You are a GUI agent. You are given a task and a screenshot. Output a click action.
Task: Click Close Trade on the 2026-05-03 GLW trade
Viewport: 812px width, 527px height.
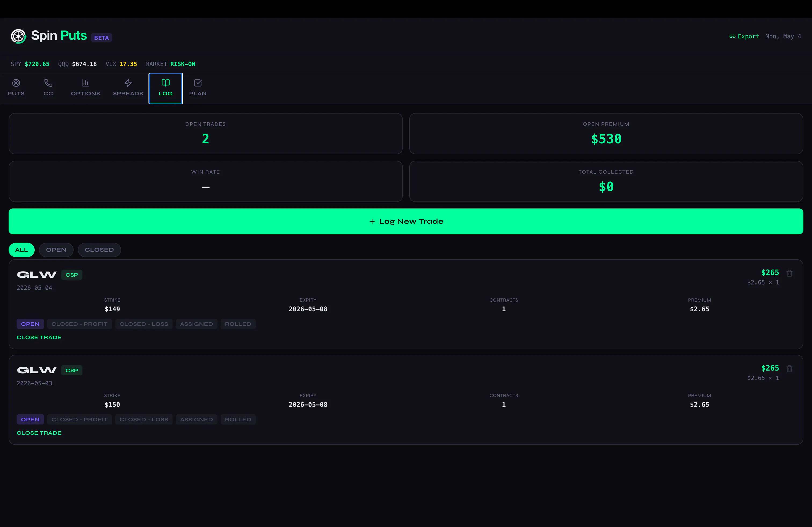click(x=39, y=433)
